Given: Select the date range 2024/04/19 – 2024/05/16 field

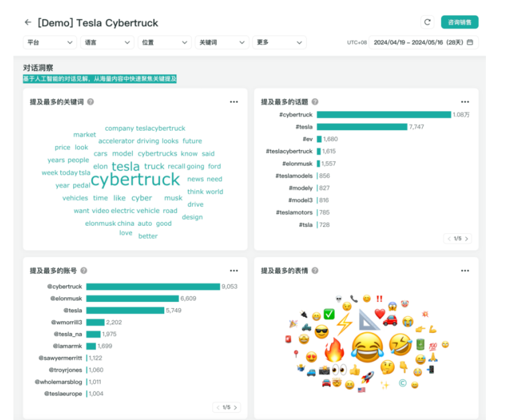Looking at the screenshot, I should (x=418, y=42).
